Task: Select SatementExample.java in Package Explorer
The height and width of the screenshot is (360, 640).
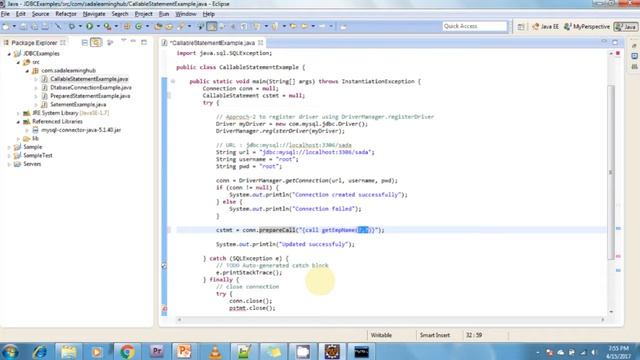Action: click(x=78, y=104)
